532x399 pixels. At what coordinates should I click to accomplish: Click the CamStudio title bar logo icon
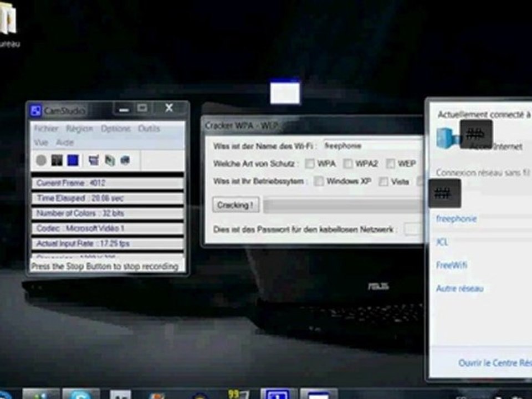35,111
